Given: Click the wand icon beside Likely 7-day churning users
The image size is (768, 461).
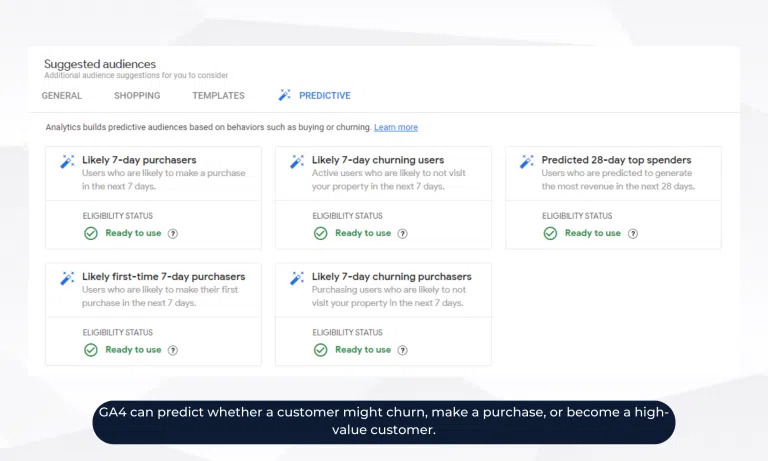Looking at the screenshot, I should pos(297,161).
